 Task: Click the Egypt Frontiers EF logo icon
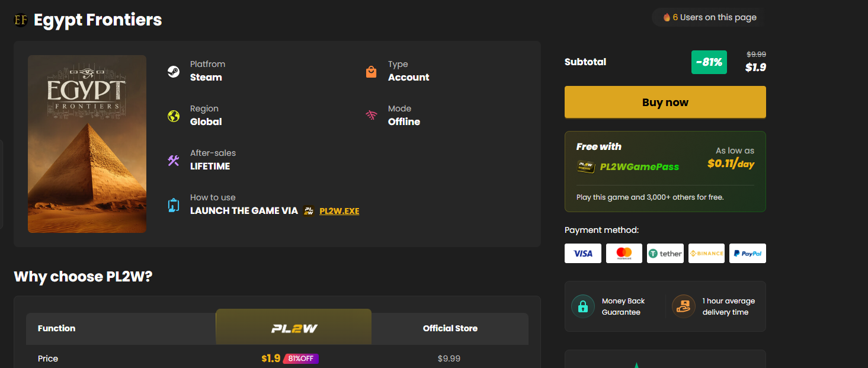coord(21,20)
